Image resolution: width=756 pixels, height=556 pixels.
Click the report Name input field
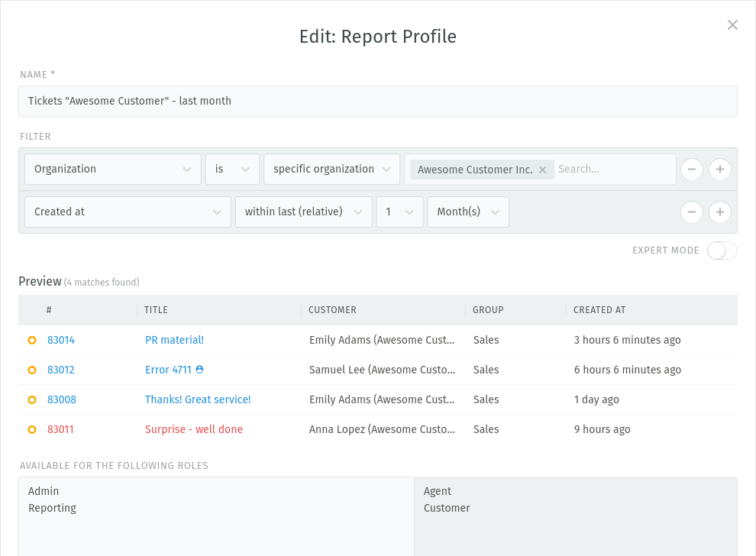tap(378, 102)
